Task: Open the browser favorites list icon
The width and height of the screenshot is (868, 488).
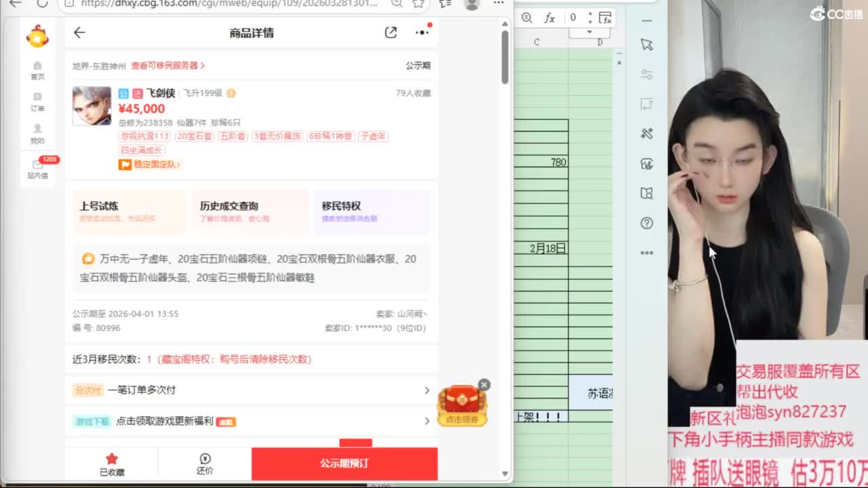Action: coord(446,3)
